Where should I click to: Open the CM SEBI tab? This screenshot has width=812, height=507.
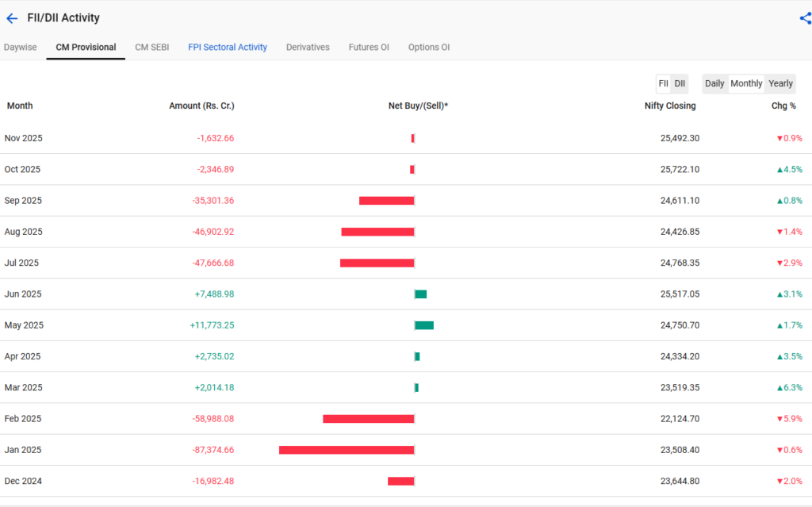point(152,47)
